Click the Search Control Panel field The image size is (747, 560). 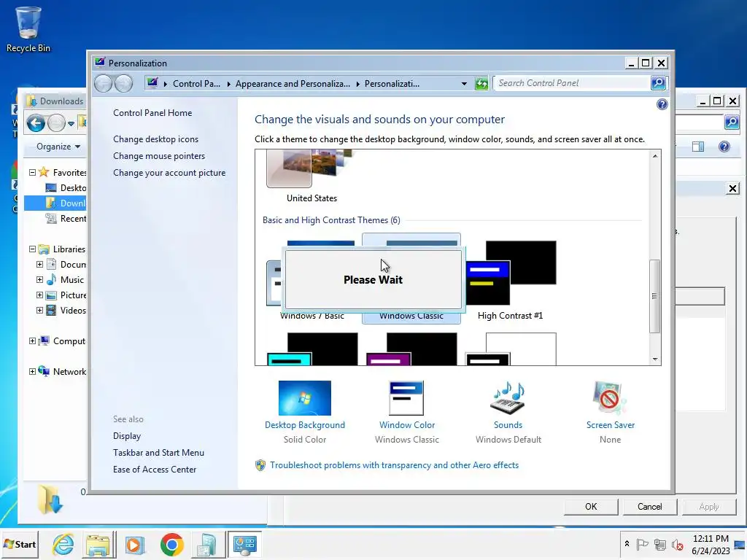click(572, 83)
